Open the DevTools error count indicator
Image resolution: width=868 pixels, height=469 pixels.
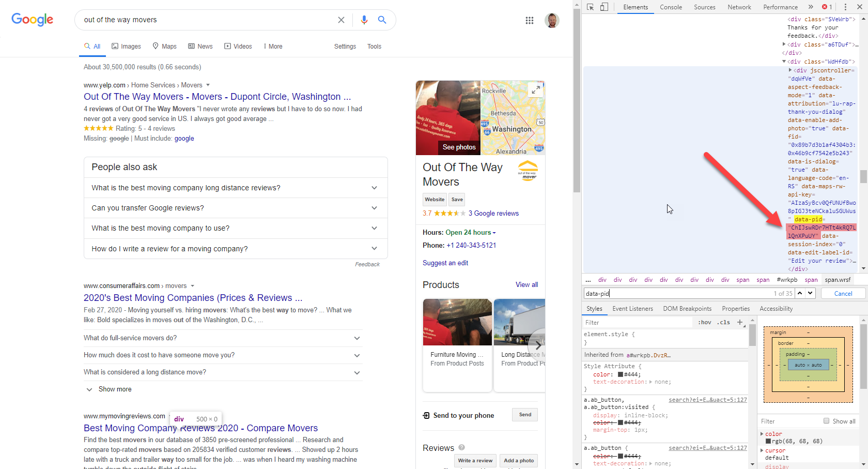tap(827, 7)
